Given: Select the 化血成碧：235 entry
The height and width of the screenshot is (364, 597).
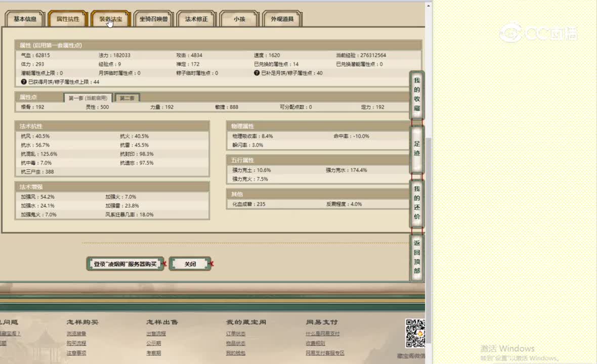Looking at the screenshot, I should pyautogui.click(x=248, y=204).
